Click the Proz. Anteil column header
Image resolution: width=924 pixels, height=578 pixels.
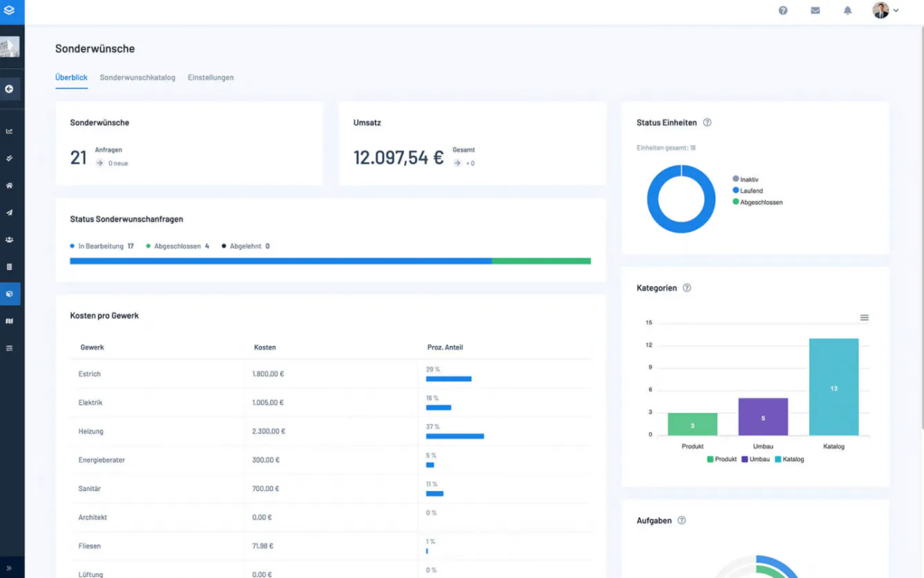tap(445, 347)
